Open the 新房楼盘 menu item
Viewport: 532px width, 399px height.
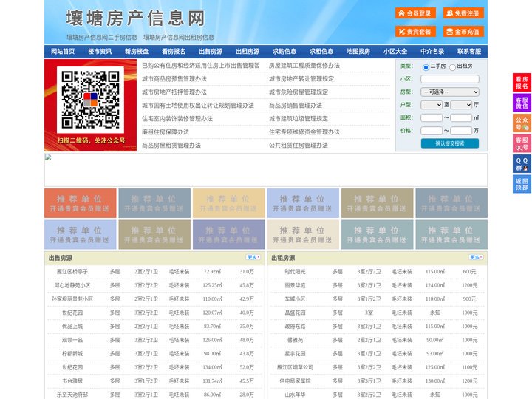pyautogui.click(x=137, y=52)
